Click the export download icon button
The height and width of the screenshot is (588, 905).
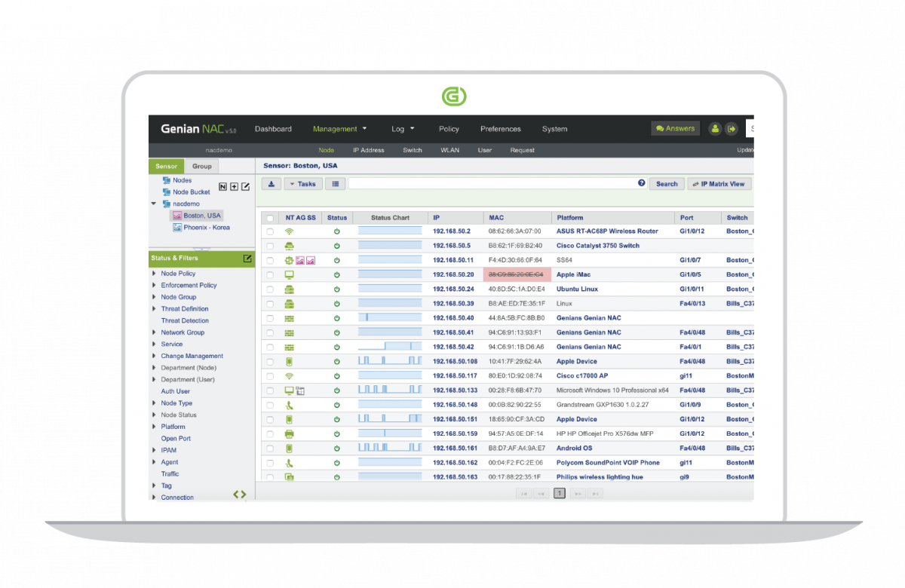(271, 184)
